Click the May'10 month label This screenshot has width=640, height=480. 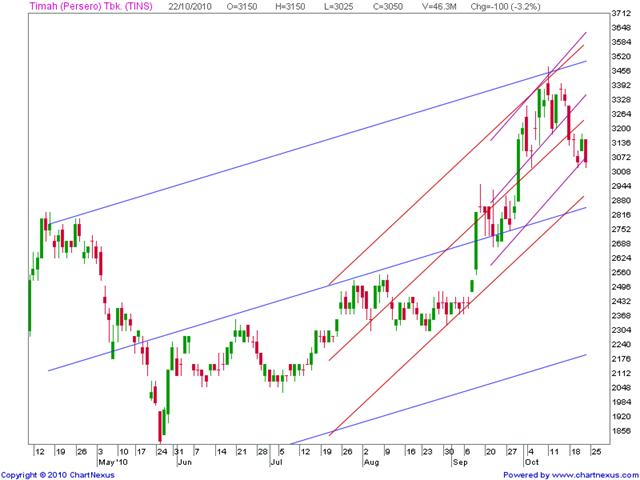point(113,462)
